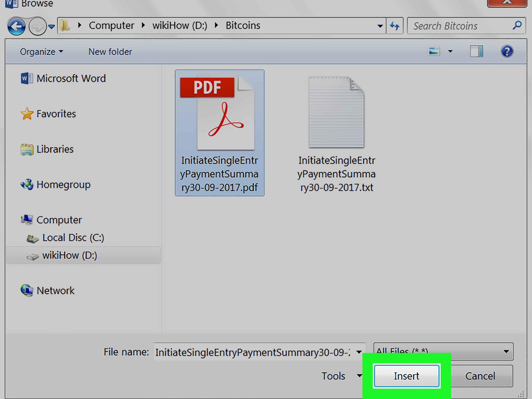Toggle the preview pane icon
The width and height of the screenshot is (532, 399).
pyautogui.click(x=476, y=51)
